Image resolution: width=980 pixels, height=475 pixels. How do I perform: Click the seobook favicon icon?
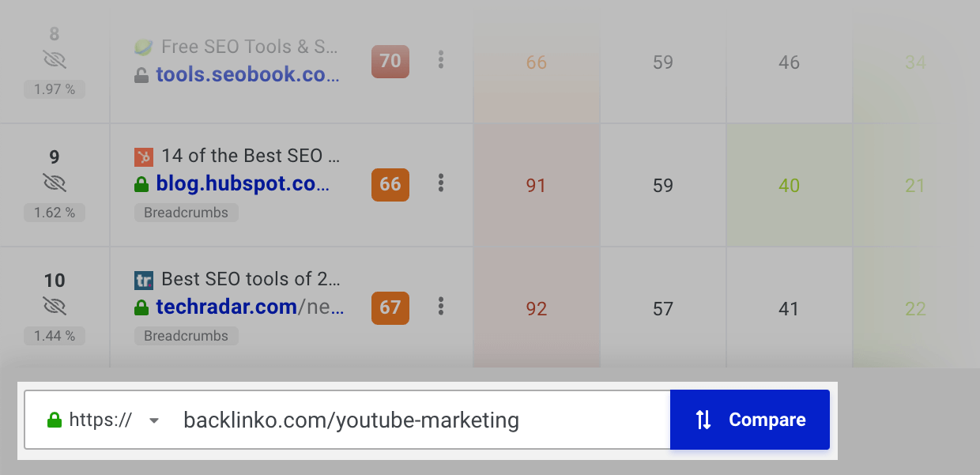click(143, 47)
